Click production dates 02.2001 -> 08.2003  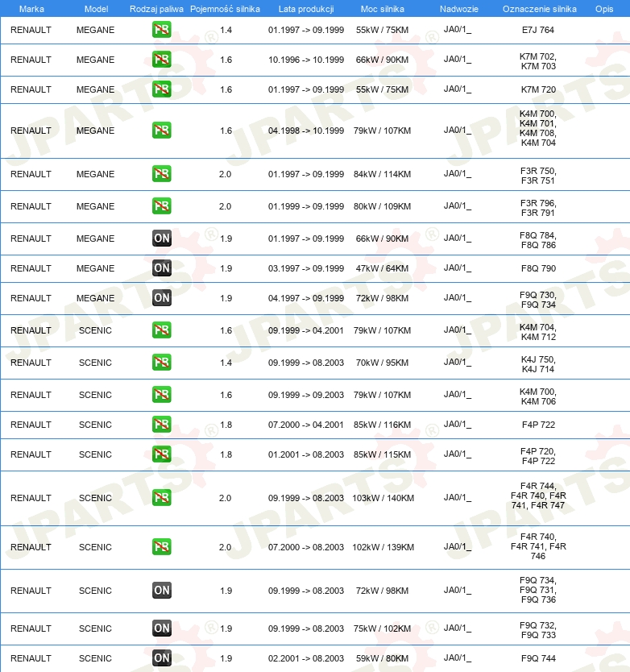tap(306, 659)
